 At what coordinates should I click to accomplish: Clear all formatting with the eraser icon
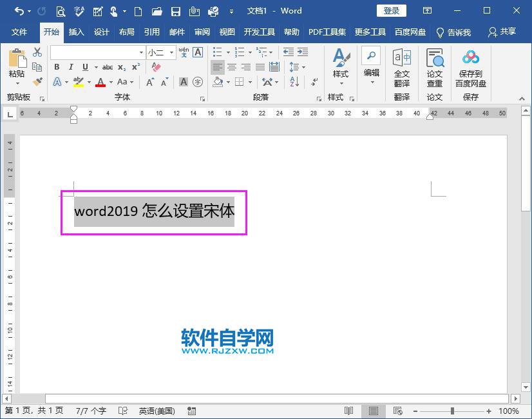(155, 66)
